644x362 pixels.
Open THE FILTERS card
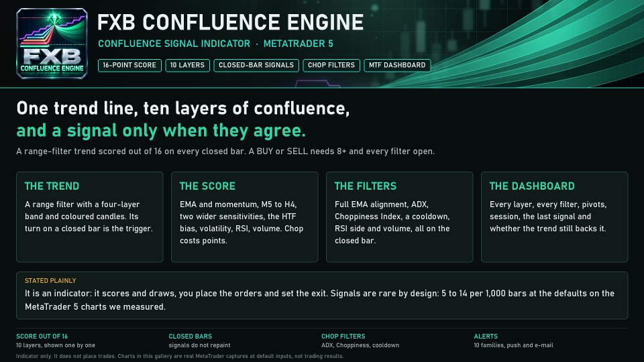pos(400,217)
